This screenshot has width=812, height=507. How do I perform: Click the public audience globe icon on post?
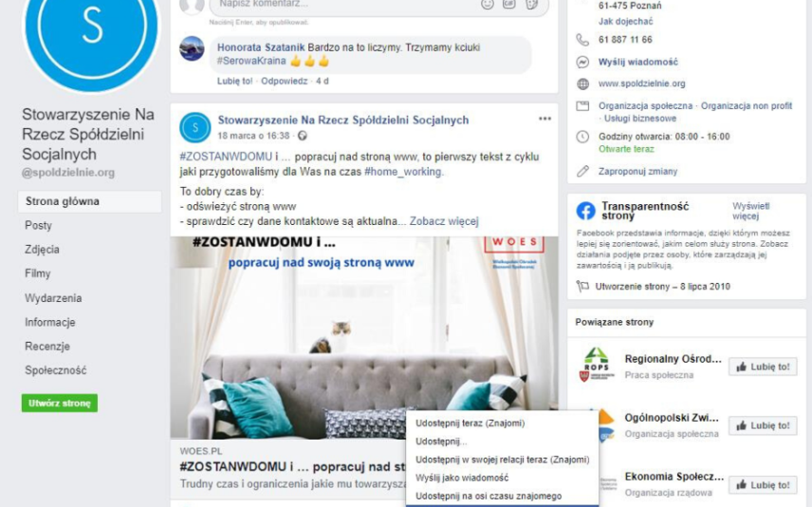303,136
